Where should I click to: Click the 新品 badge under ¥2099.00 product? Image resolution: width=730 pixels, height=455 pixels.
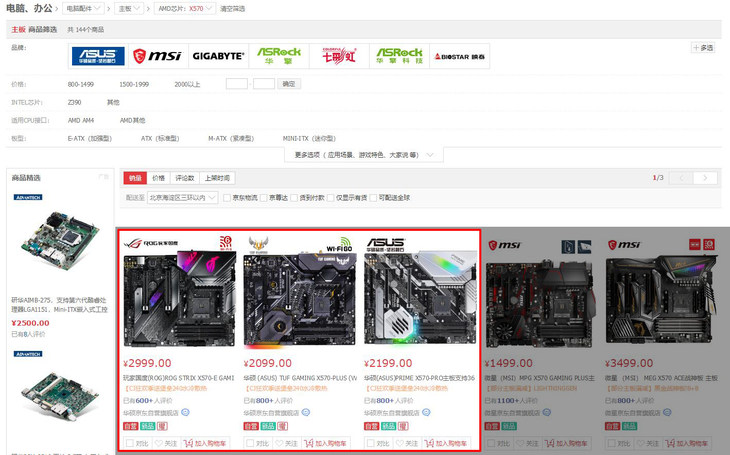(268, 426)
